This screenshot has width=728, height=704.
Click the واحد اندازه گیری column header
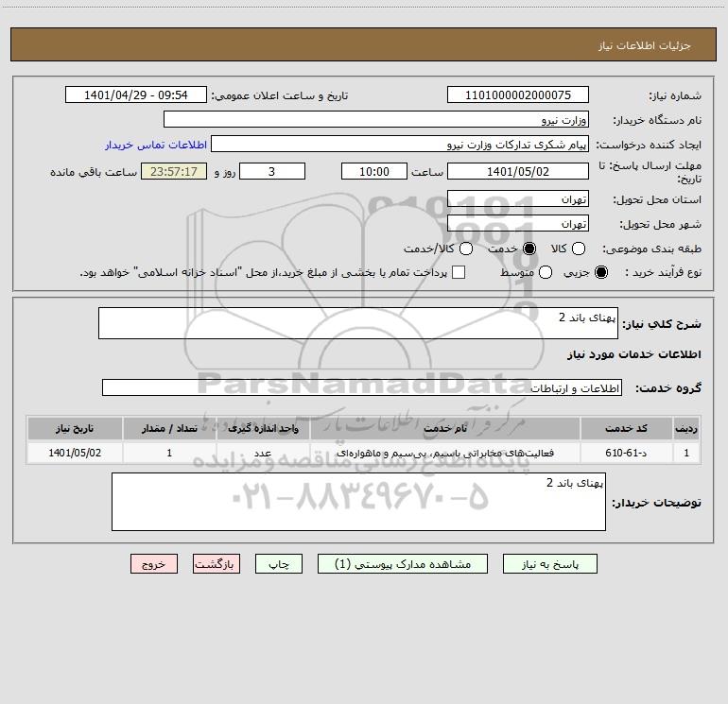263,428
